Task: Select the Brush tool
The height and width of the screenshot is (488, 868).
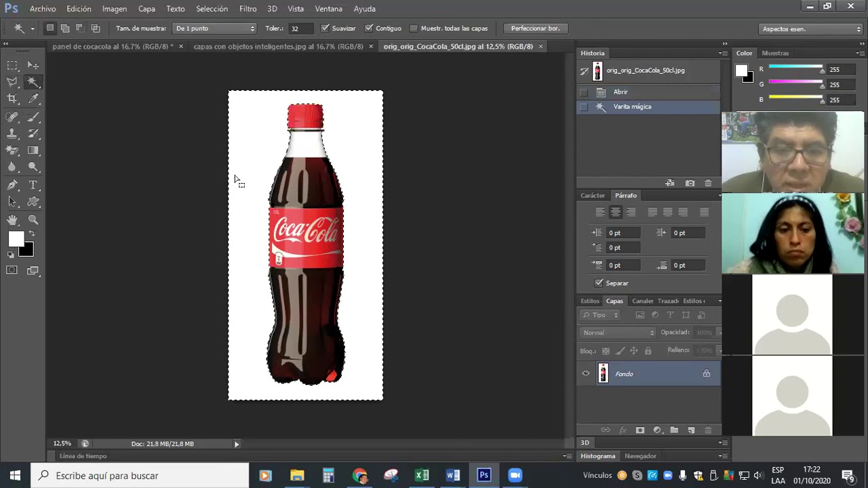Action: click(x=33, y=117)
